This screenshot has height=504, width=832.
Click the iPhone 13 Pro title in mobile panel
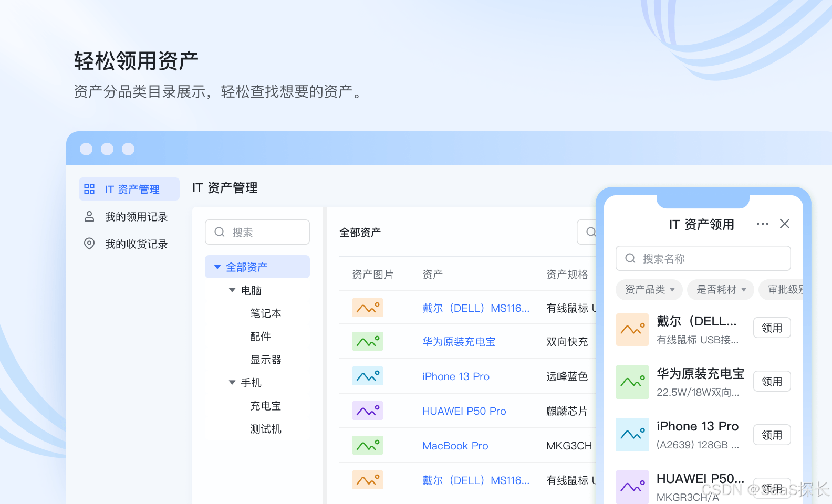click(x=698, y=426)
